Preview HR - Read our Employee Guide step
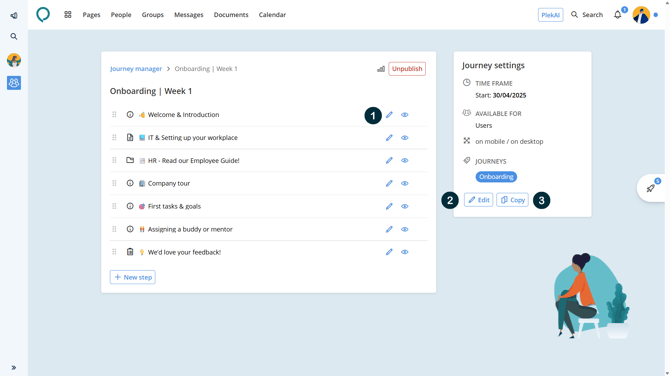Viewport: 670px width, 376px height. (405, 160)
